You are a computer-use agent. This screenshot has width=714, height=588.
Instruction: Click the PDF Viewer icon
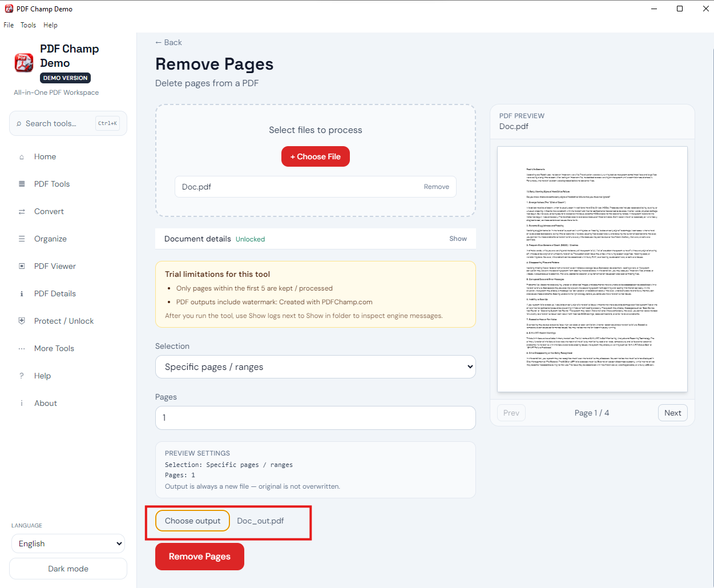[22, 267]
